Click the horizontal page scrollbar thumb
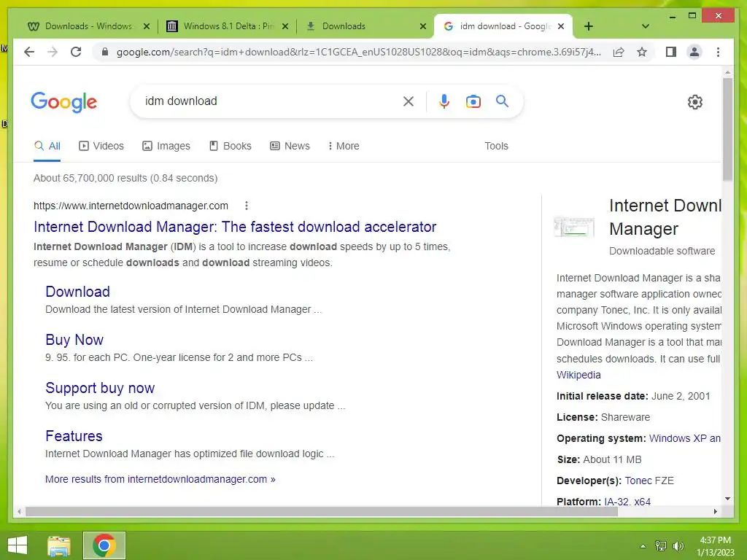Screen dimensions: 747x560 click(322, 512)
